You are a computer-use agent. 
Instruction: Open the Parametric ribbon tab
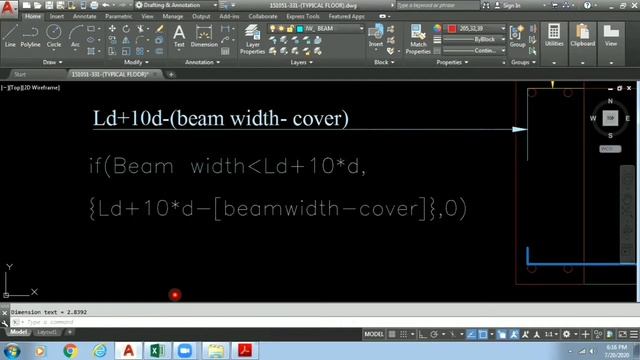[x=118, y=16]
